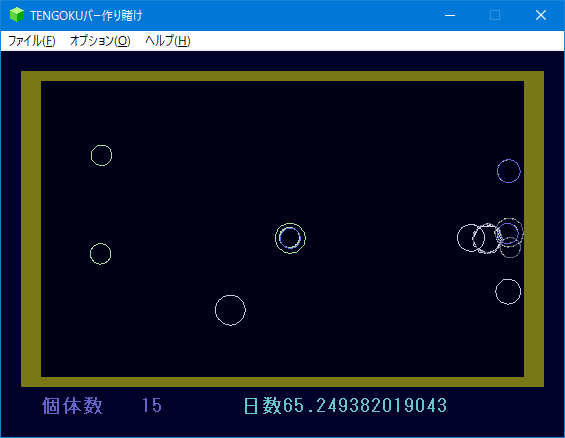
Task: Click the olive top border of the field
Action: [282, 76]
